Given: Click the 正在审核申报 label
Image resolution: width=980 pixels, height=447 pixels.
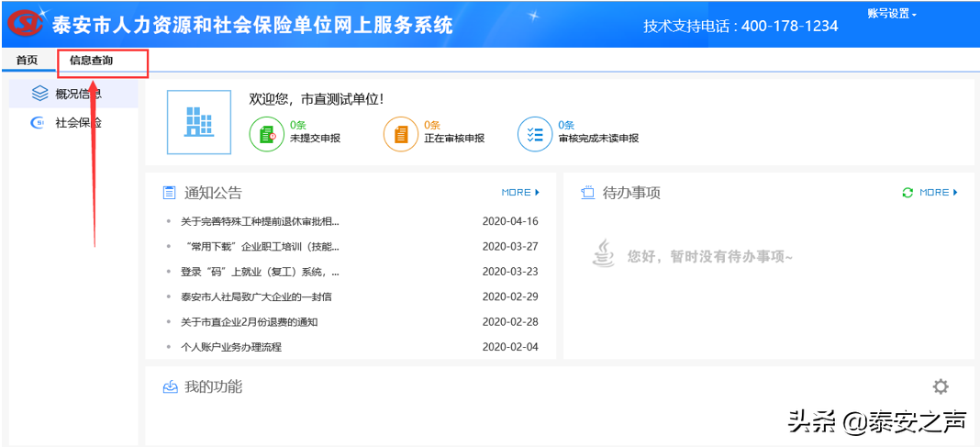Looking at the screenshot, I should (x=454, y=139).
